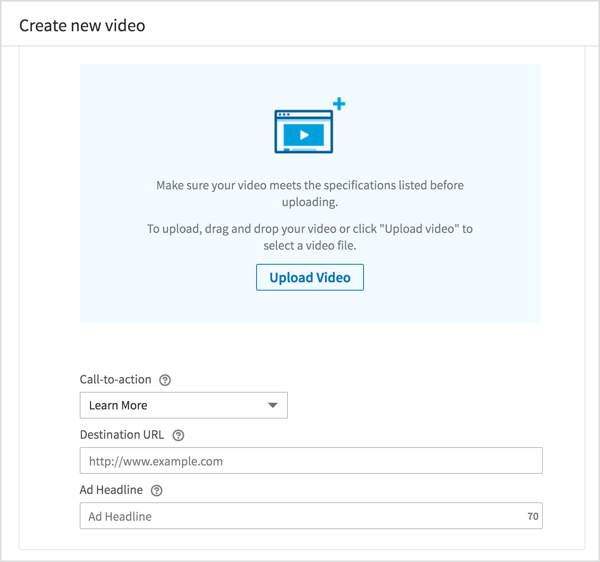The height and width of the screenshot is (562, 600).
Task: Click the video specifications reminder text
Action: pos(310,193)
